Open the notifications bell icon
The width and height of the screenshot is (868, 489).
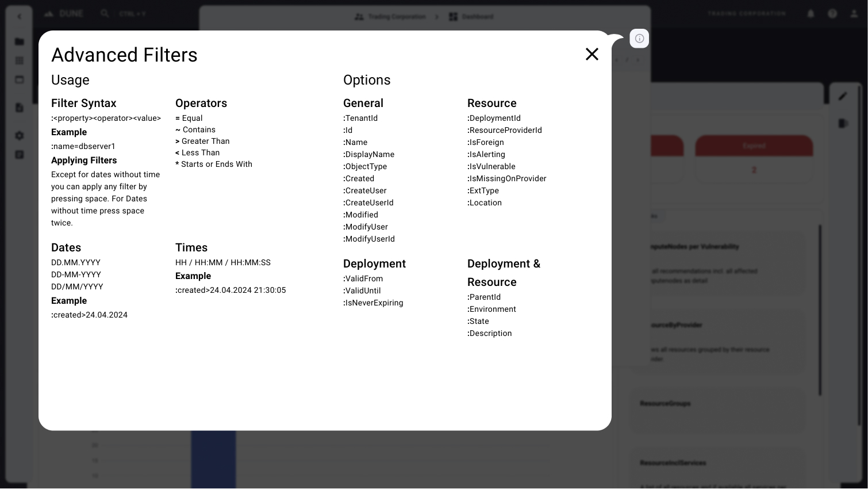pos(811,14)
